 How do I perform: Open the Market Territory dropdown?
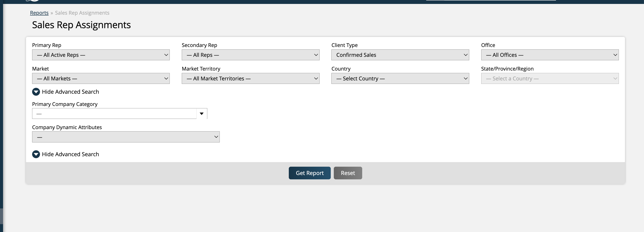pyautogui.click(x=250, y=78)
